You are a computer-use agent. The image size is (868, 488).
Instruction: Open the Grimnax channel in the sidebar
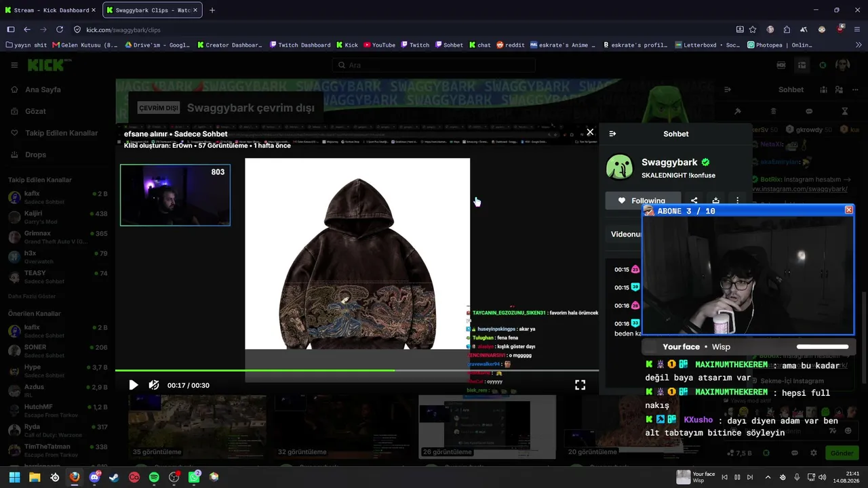click(x=58, y=237)
